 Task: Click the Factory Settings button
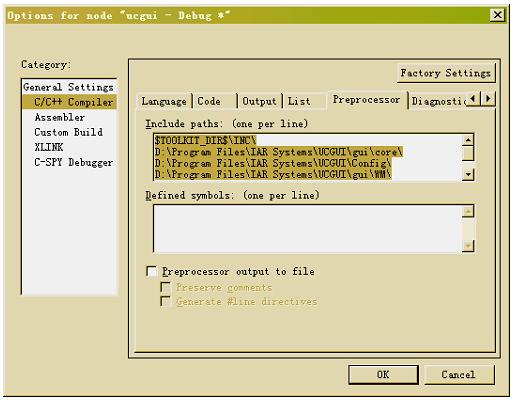[x=446, y=73]
